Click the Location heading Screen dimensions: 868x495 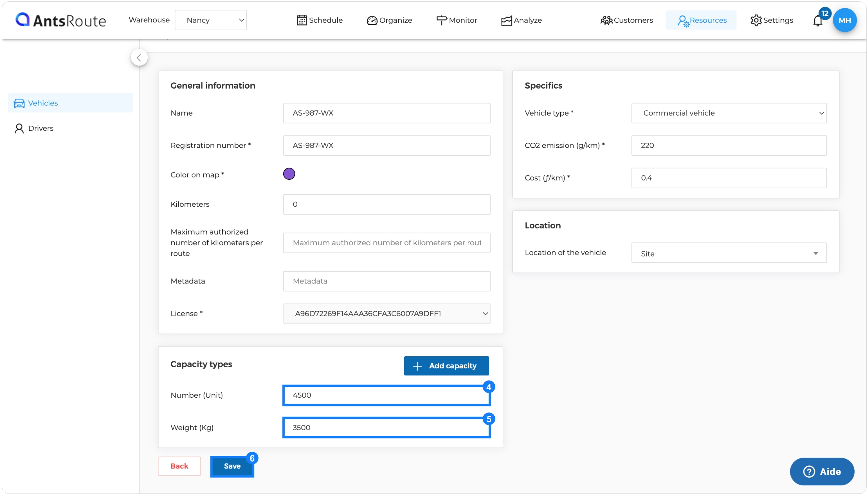coord(543,226)
